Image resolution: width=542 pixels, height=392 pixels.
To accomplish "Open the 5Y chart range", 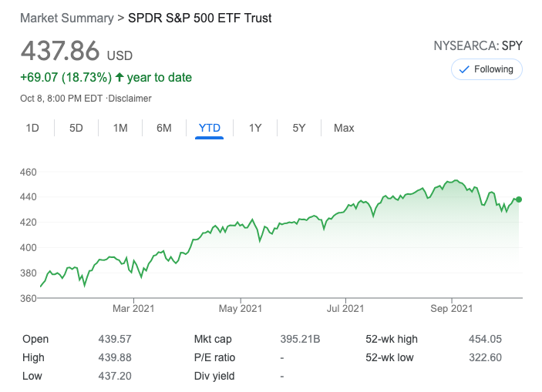I will pyautogui.click(x=299, y=128).
